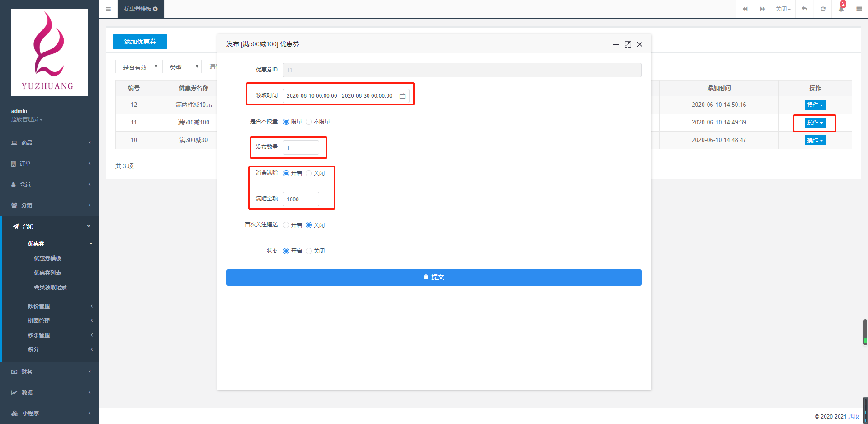The height and width of the screenshot is (424, 868).
Task: Click the 小程序 sidebar icon
Action: (x=15, y=414)
